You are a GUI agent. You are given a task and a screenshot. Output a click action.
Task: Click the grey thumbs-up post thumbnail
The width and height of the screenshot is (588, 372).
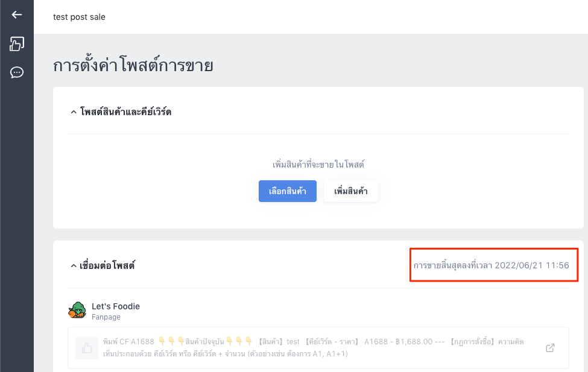[x=87, y=348]
